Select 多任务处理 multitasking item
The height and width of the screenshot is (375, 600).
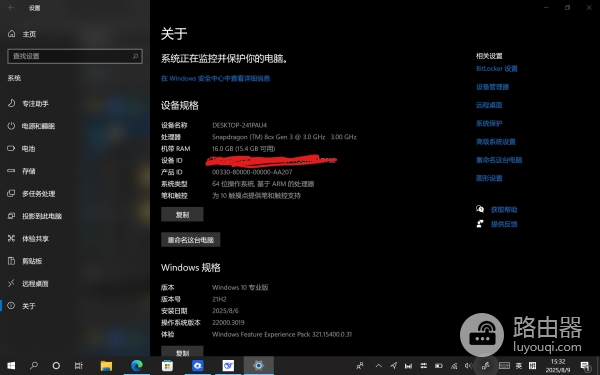click(x=31, y=194)
